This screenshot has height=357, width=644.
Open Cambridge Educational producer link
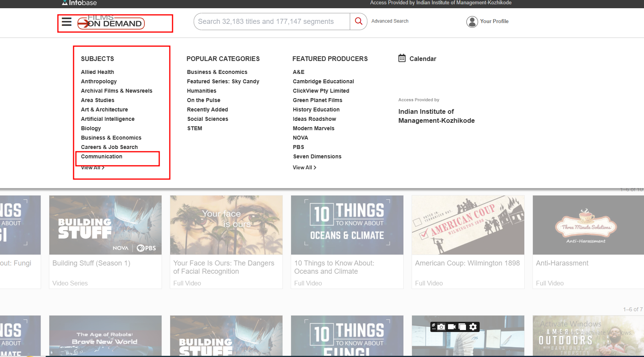pos(323,81)
